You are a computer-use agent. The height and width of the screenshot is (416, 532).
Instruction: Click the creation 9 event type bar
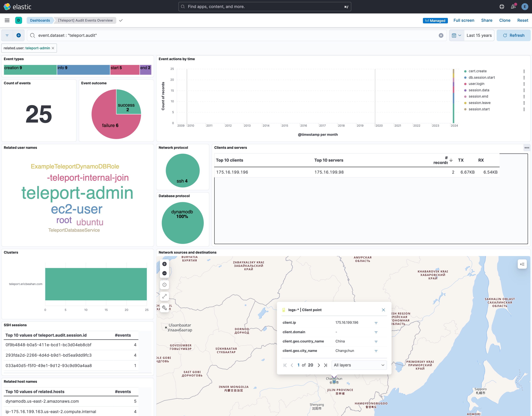coord(30,70)
